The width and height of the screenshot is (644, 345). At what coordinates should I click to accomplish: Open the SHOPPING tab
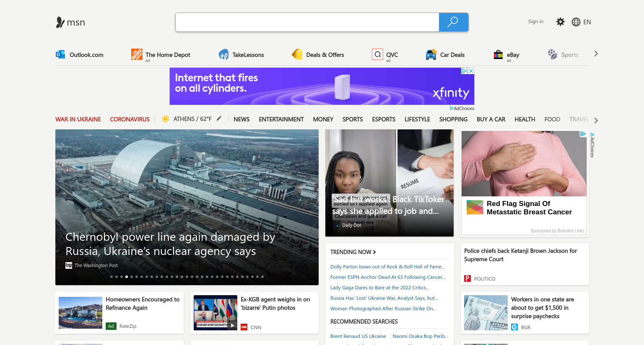click(453, 119)
